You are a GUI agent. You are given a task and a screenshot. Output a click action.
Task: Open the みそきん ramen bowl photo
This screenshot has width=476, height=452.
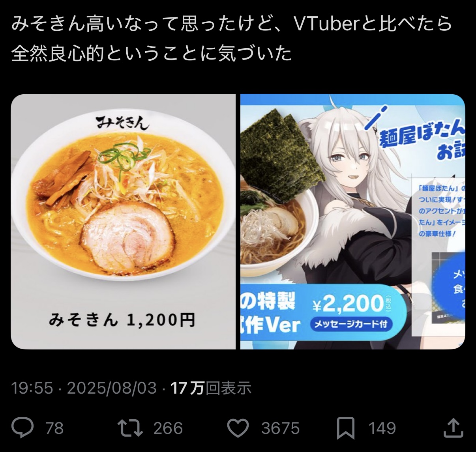[123, 222]
